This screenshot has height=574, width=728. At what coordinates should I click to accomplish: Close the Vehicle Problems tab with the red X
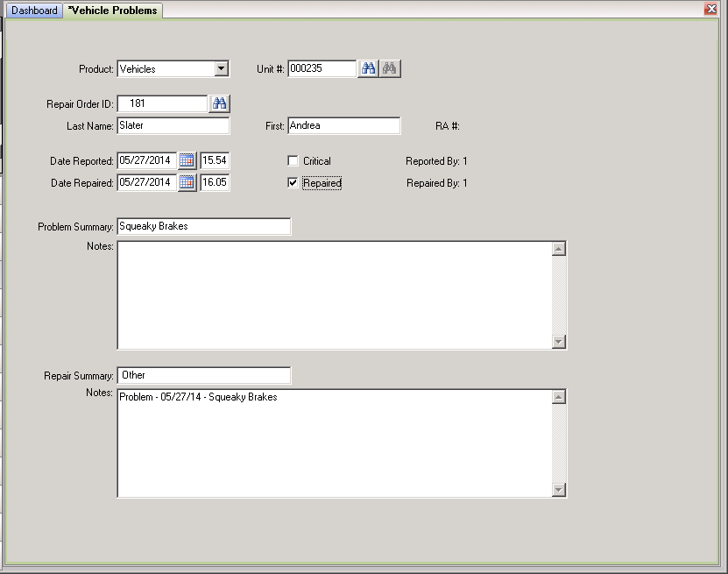[710, 9]
